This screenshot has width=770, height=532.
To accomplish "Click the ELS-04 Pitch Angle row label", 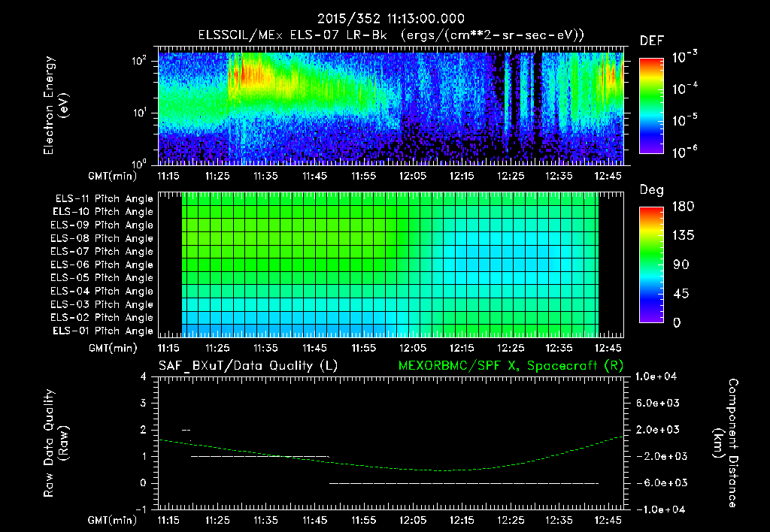I will 102,292.
